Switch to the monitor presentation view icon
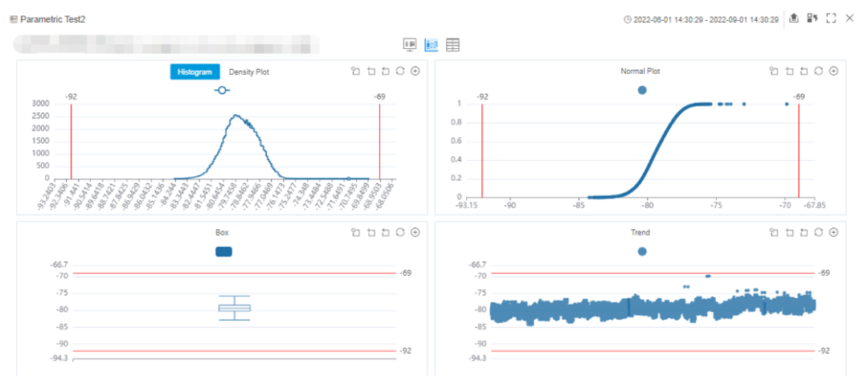This screenshot has height=389, width=868. pos(410,45)
